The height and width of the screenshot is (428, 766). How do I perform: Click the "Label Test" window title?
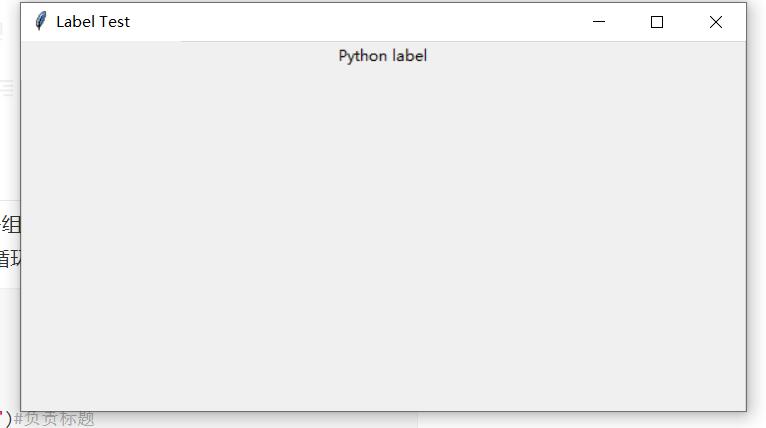point(93,22)
